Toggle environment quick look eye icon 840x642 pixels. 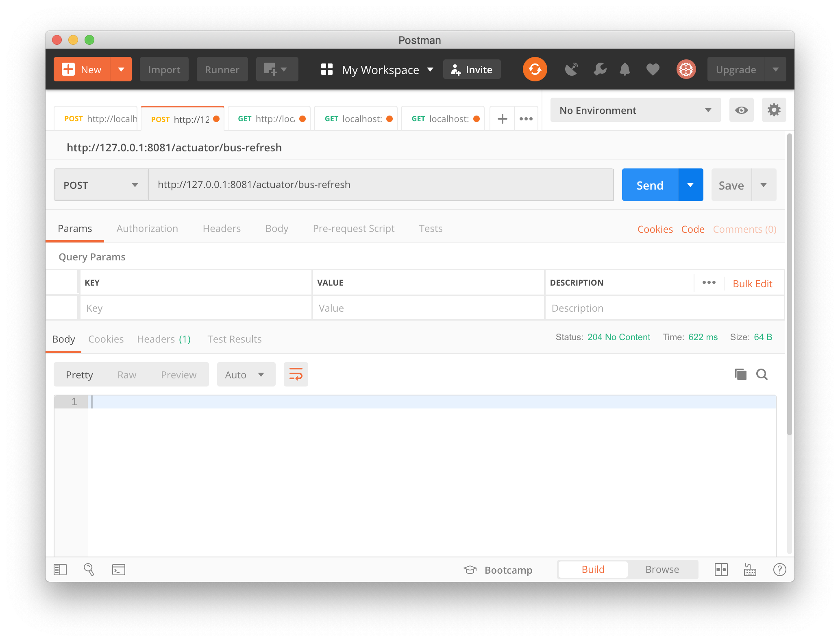pos(741,110)
